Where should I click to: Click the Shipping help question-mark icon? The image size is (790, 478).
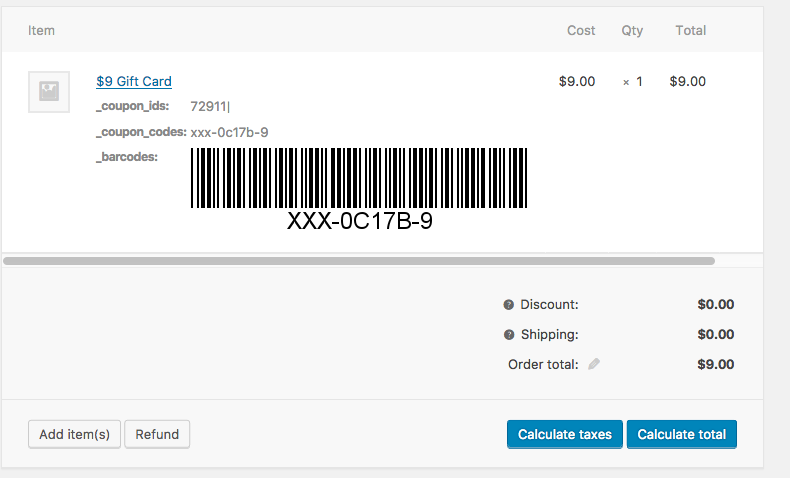click(509, 335)
